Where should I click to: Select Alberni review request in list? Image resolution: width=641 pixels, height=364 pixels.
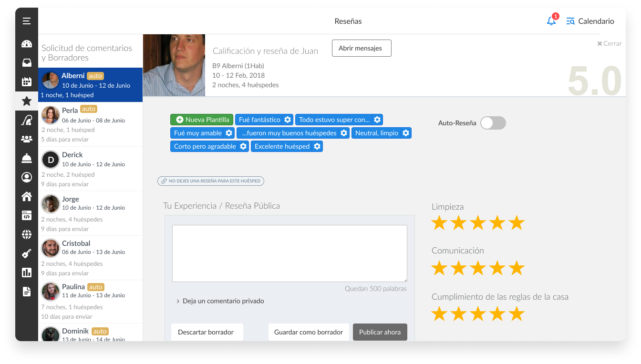pyautogui.click(x=90, y=85)
